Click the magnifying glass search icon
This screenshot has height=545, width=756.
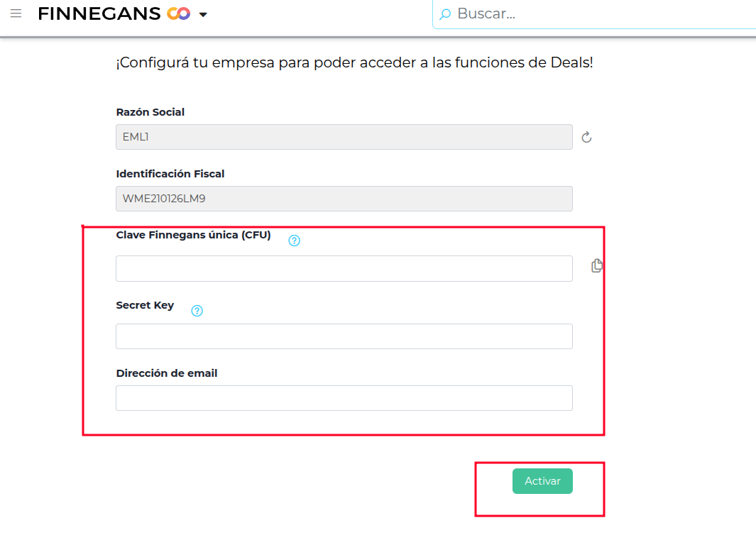445,14
